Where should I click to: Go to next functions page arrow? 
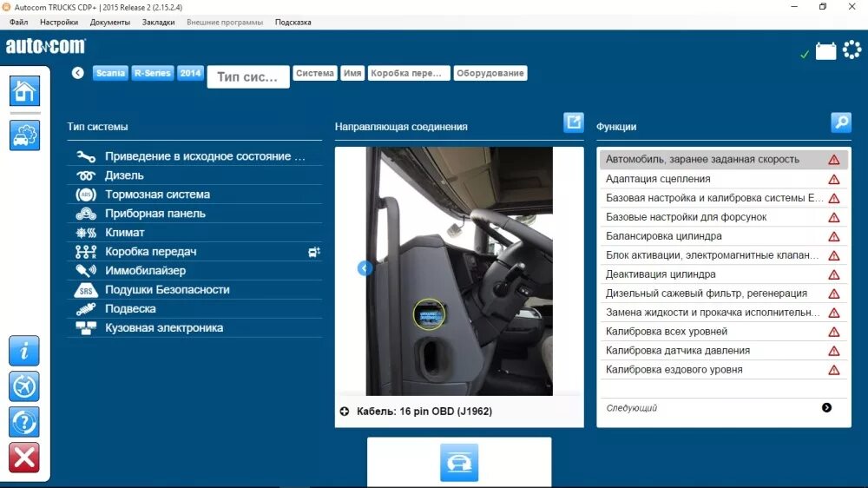click(826, 408)
